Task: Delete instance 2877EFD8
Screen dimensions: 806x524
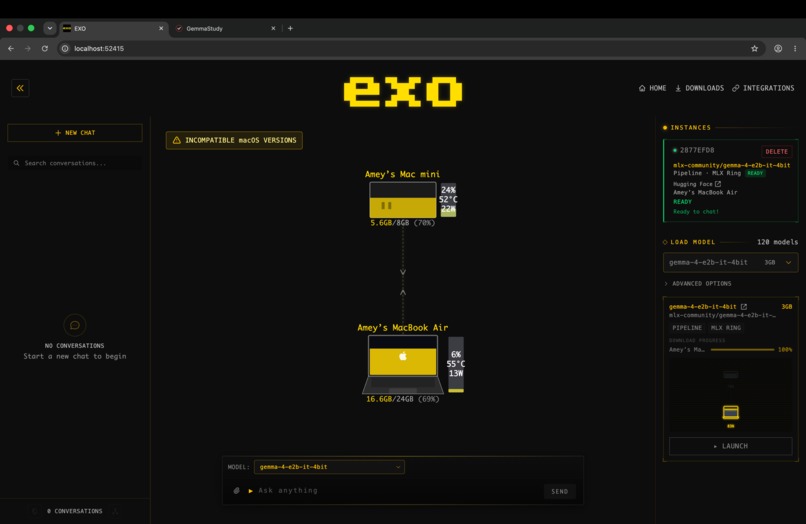Action: pos(776,151)
